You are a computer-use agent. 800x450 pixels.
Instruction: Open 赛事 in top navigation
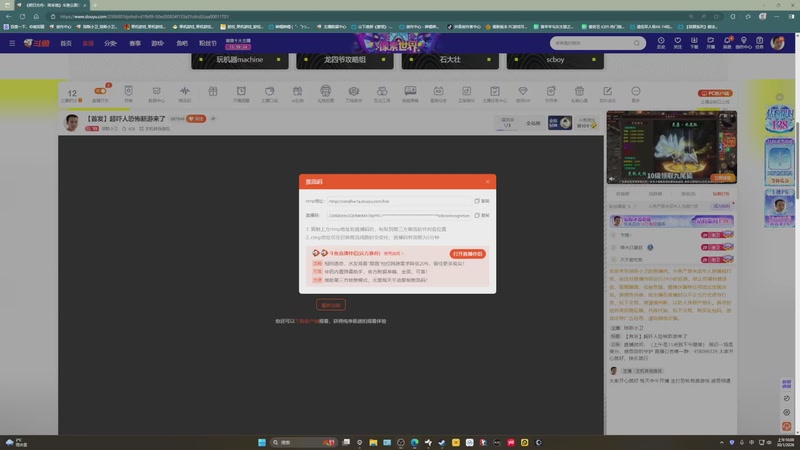coord(135,43)
